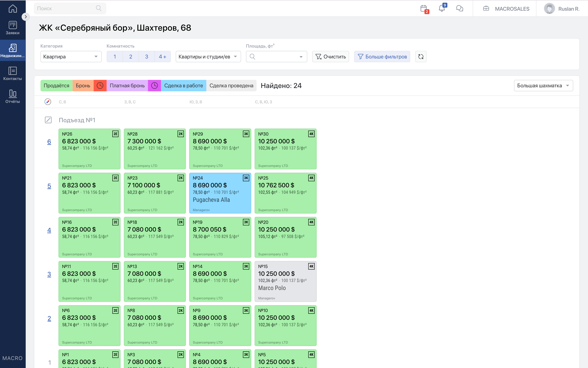This screenshot has width=588, height=368.
Task: Click 3К badge on apartment №19
Action: 246,222
